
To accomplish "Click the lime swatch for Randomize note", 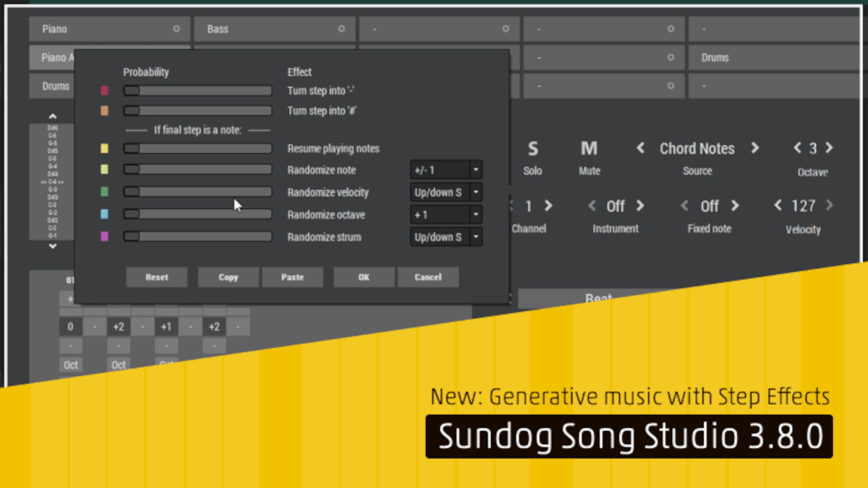I will [104, 170].
